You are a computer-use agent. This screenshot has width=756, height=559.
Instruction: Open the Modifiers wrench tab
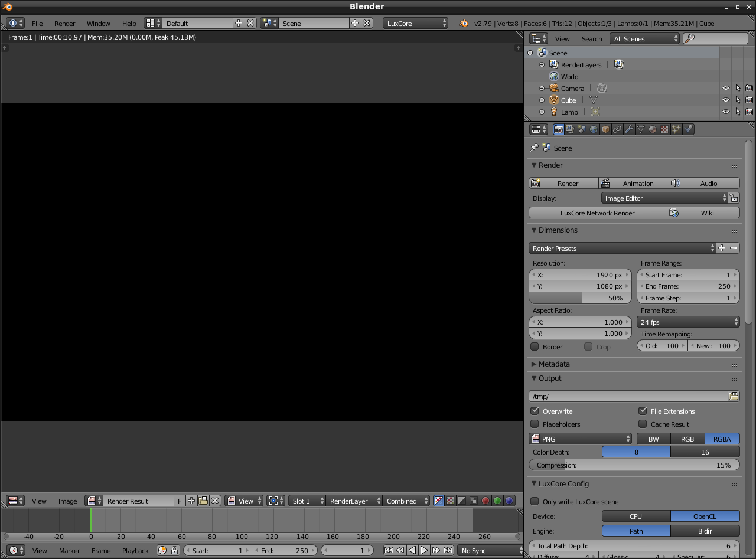629,129
